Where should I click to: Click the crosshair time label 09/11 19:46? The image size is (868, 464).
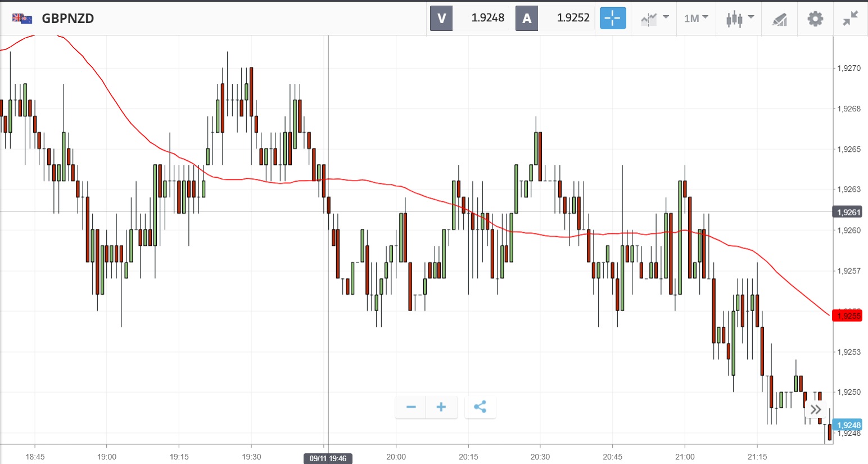[328, 458]
